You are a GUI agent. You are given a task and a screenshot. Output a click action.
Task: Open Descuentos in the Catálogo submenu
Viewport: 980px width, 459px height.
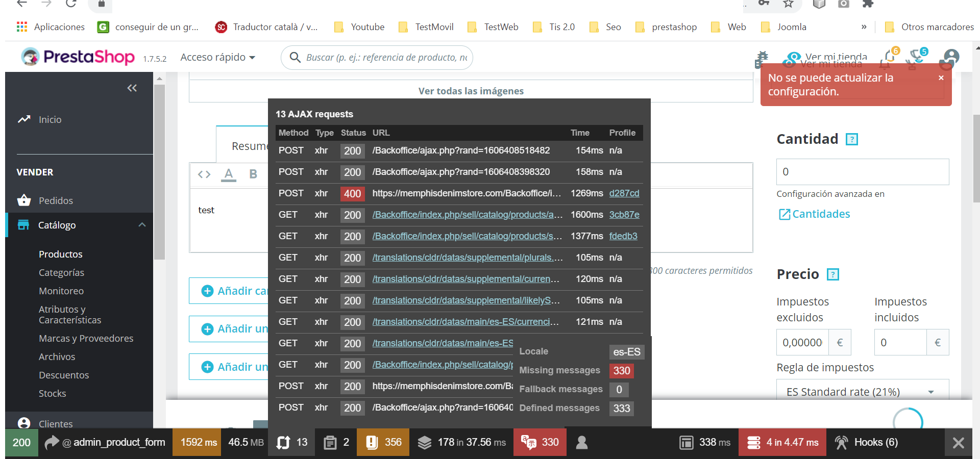[64, 375]
